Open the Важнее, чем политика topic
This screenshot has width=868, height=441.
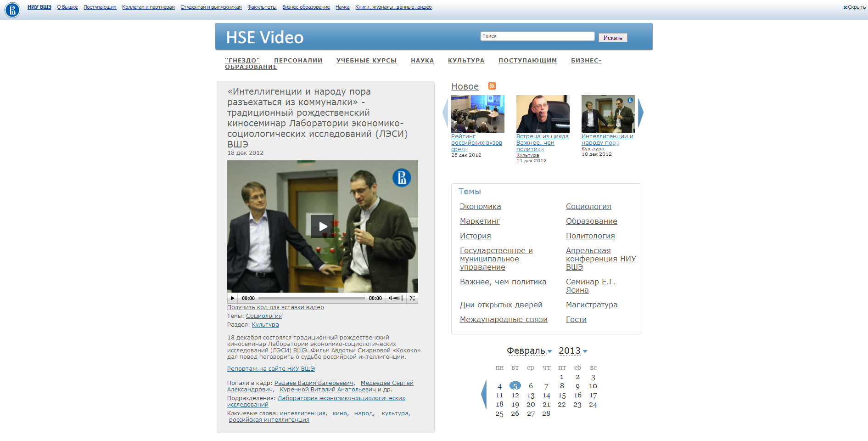[503, 282]
